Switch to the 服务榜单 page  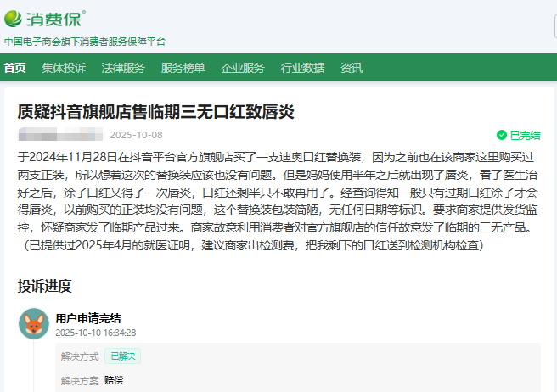(x=183, y=68)
